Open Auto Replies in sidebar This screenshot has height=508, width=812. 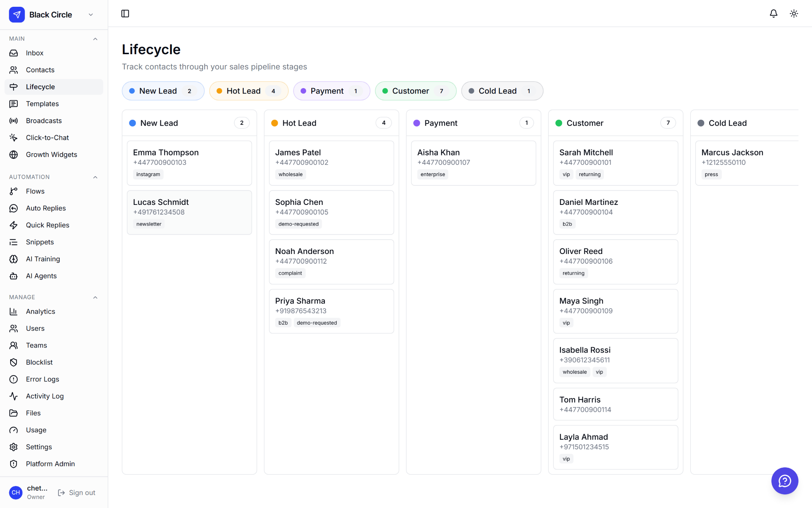point(54,208)
